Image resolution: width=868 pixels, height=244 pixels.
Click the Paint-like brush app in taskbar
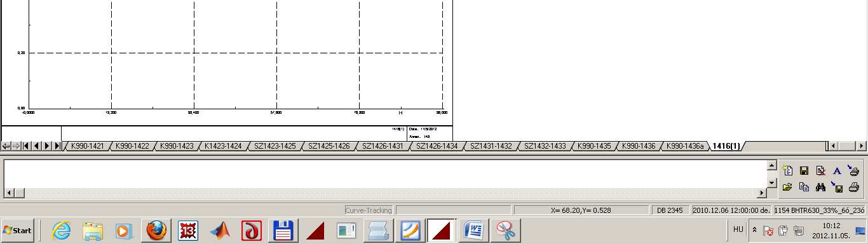(x=410, y=231)
